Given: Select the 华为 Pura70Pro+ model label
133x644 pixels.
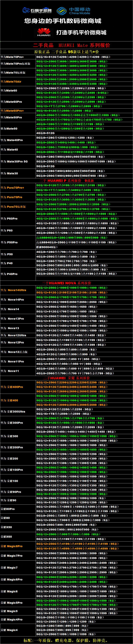Looking at the screenshot, I should point(12,188).
